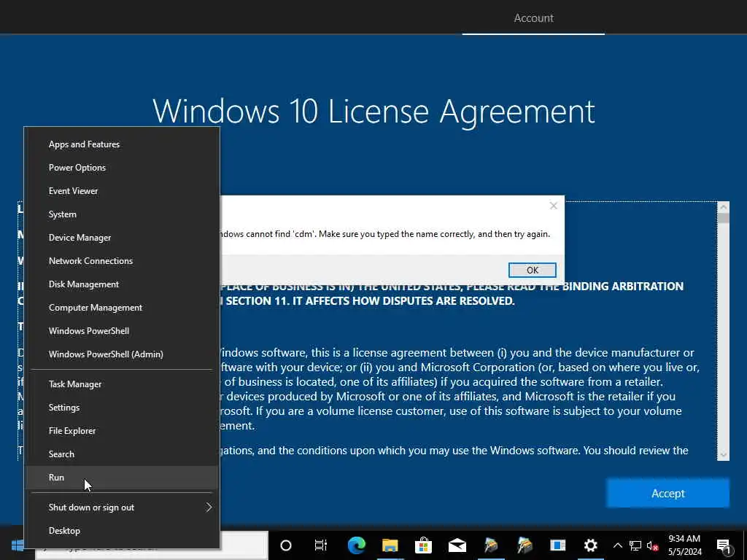Open Microsoft Store from the taskbar

(423, 545)
